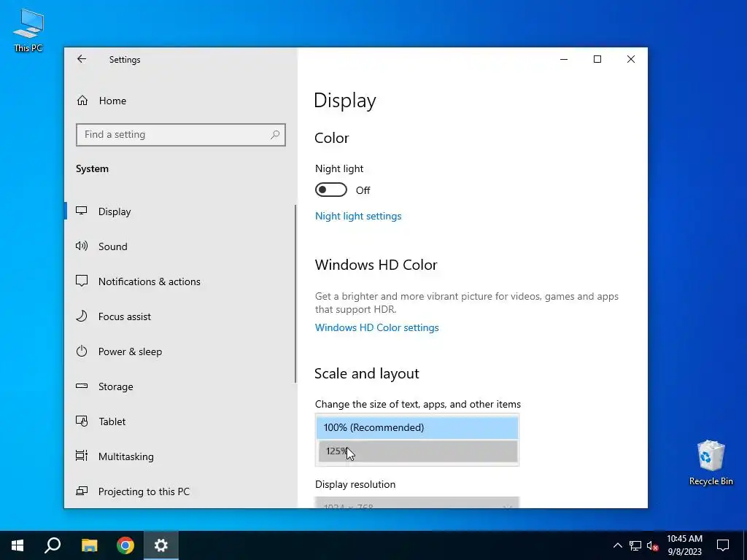747x560 pixels.
Task: Launch Google Chrome from the taskbar
Action: 125,545
